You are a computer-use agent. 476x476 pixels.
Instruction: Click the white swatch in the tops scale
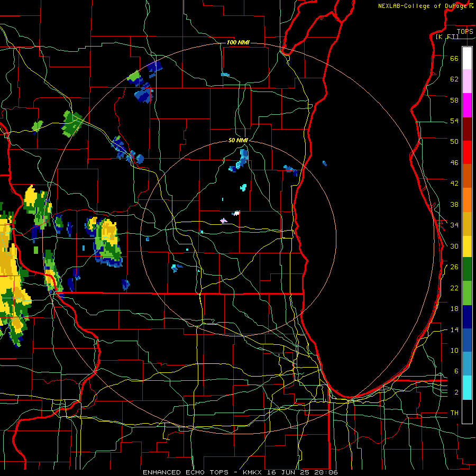click(467, 58)
